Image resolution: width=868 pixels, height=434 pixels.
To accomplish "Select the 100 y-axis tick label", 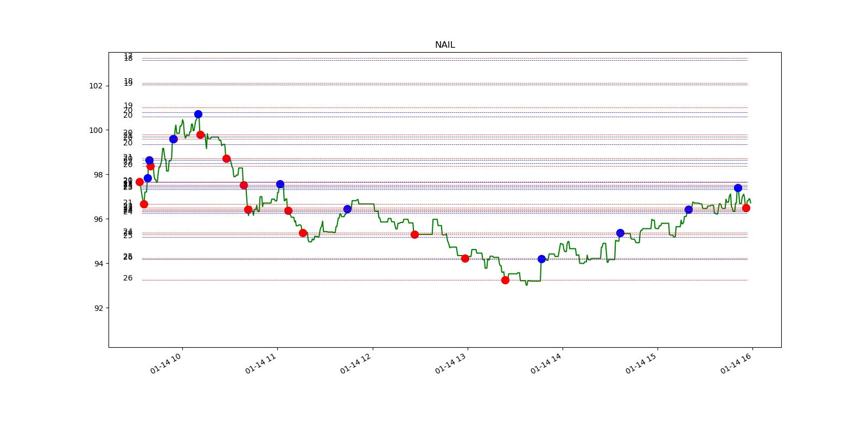I will pyautogui.click(x=95, y=130).
